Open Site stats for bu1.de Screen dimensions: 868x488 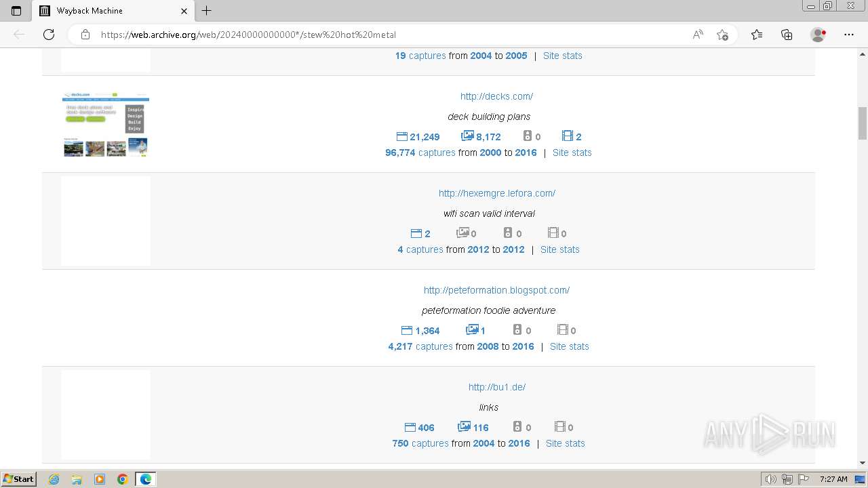[566, 443]
